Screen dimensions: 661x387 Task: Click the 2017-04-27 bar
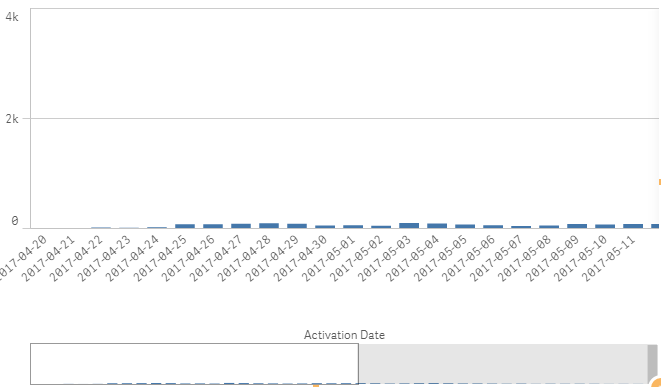click(x=241, y=226)
